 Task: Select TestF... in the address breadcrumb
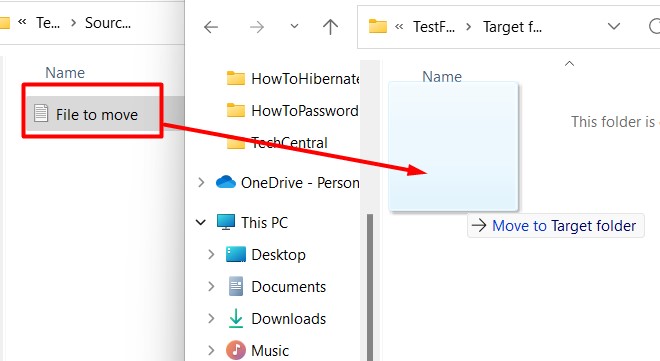click(x=434, y=27)
